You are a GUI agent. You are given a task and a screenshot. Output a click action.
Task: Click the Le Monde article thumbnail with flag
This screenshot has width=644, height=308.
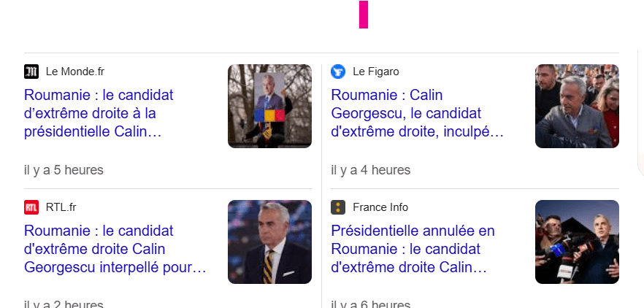pos(269,107)
